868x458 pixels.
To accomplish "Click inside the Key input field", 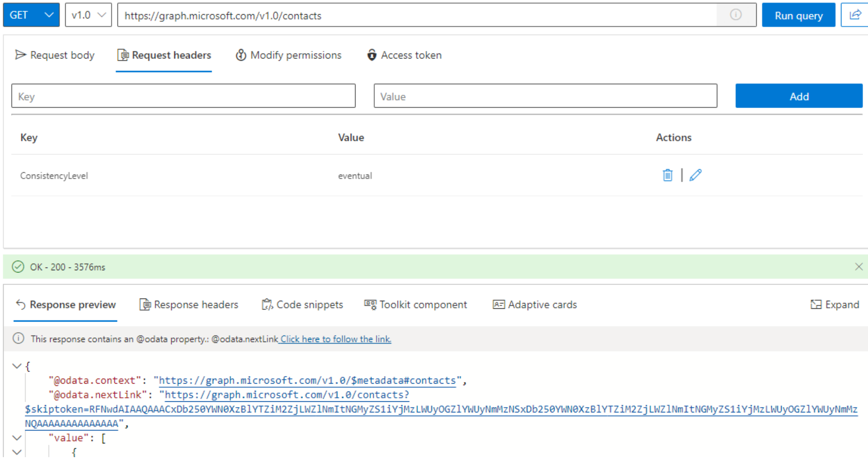I will [184, 96].
